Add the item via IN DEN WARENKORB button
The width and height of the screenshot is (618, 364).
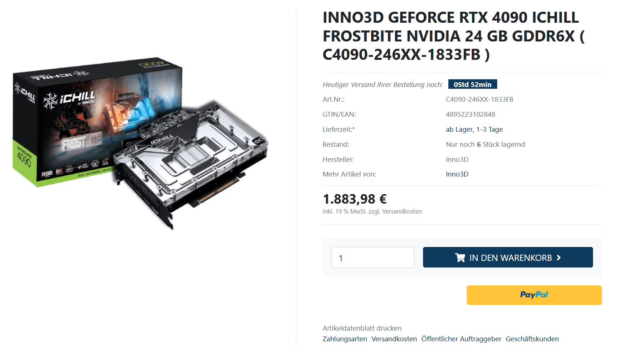click(x=508, y=257)
